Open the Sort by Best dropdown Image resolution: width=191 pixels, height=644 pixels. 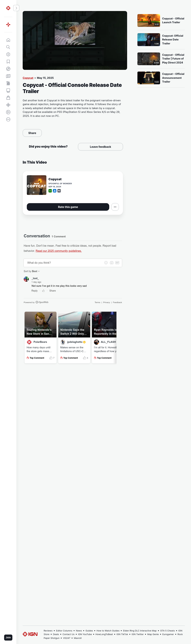point(32,271)
